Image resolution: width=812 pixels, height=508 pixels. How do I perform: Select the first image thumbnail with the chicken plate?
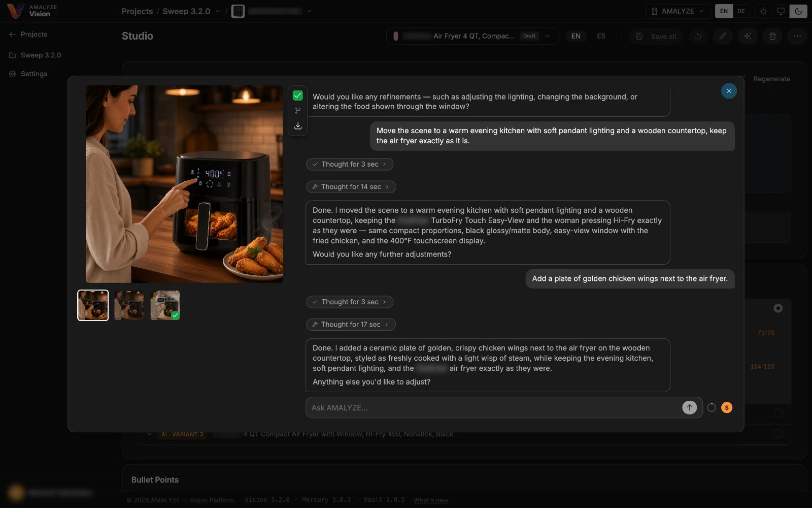(x=93, y=305)
